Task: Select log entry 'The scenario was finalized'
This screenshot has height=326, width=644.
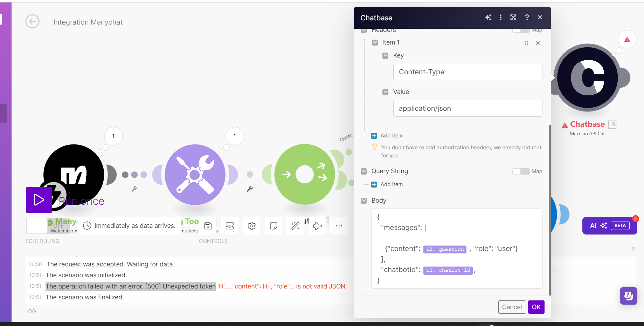Action: [85, 297]
